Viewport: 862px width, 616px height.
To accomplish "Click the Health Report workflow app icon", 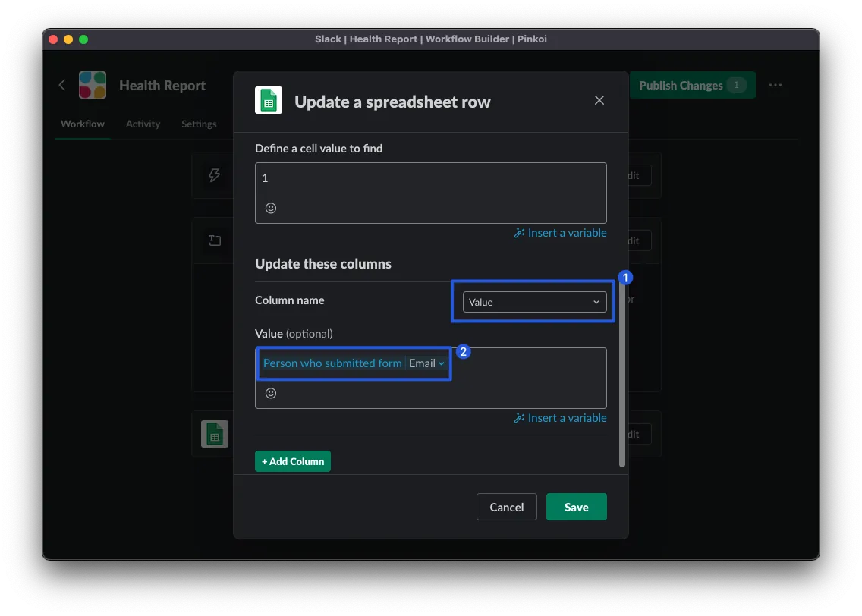I will [x=93, y=85].
